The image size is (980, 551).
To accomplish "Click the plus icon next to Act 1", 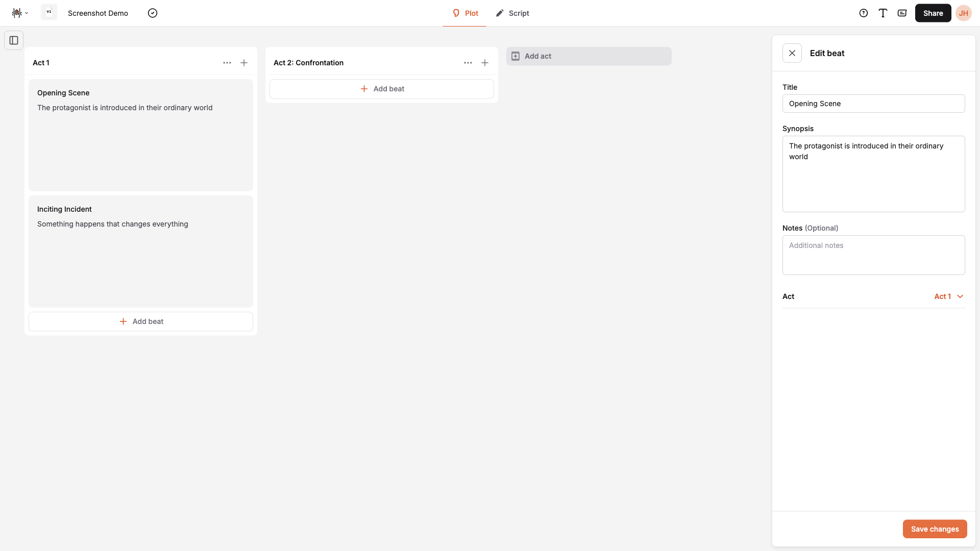I will pos(244,63).
